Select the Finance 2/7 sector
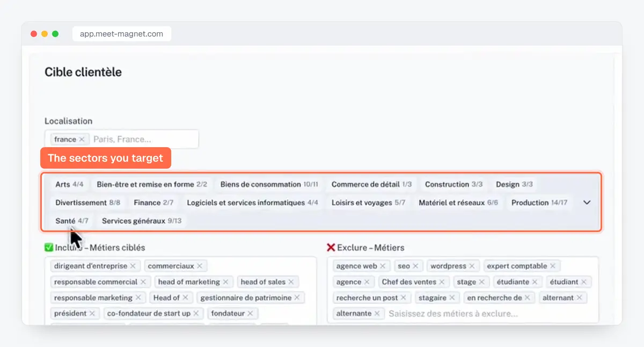Viewport: 644px width, 347px height. click(153, 203)
